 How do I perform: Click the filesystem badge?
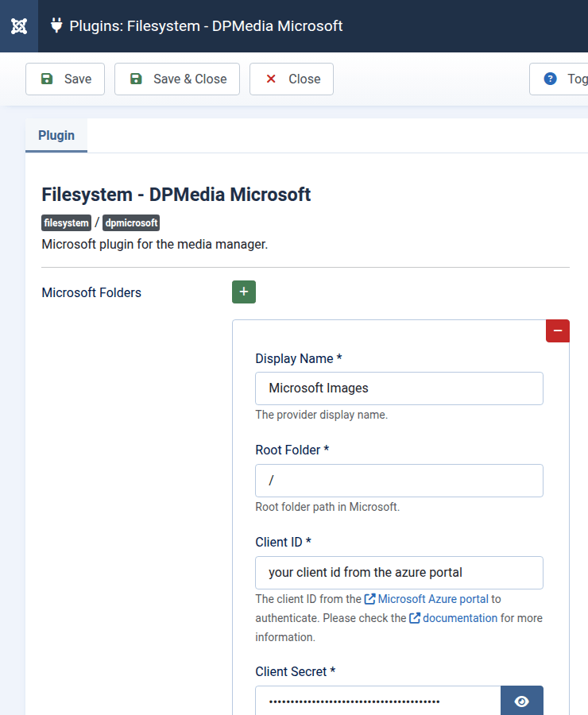click(x=67, y=223)
